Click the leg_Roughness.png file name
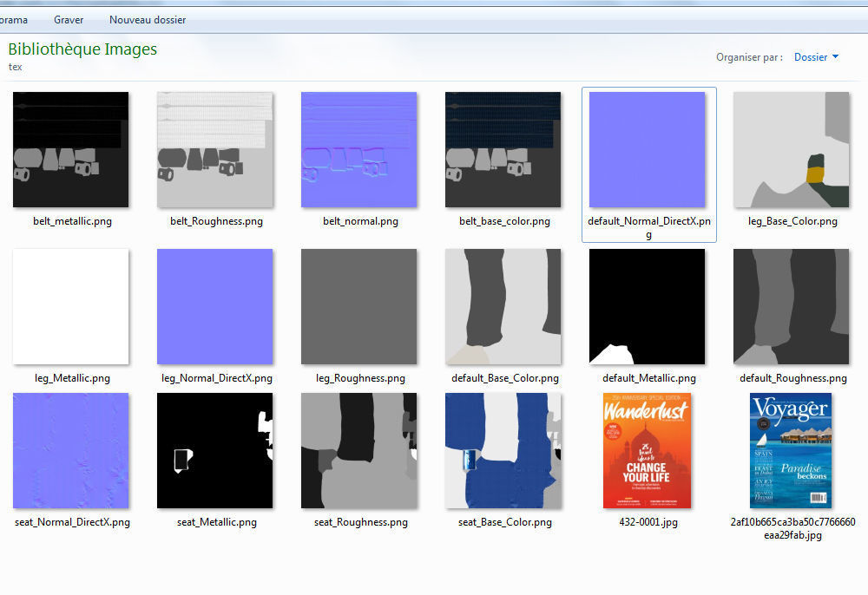The height and width of the screenshot is (595, 868). pos(360,378)
